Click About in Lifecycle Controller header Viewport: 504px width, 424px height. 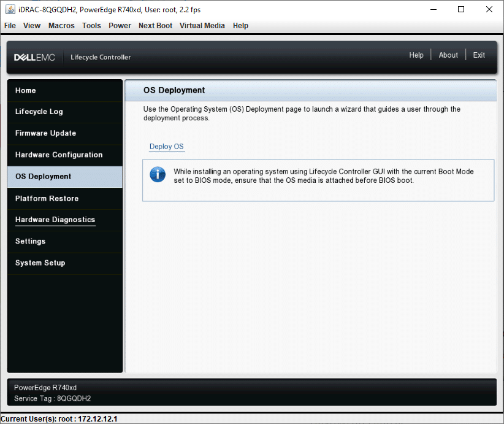pyautogui.click(x=448, y=55)
